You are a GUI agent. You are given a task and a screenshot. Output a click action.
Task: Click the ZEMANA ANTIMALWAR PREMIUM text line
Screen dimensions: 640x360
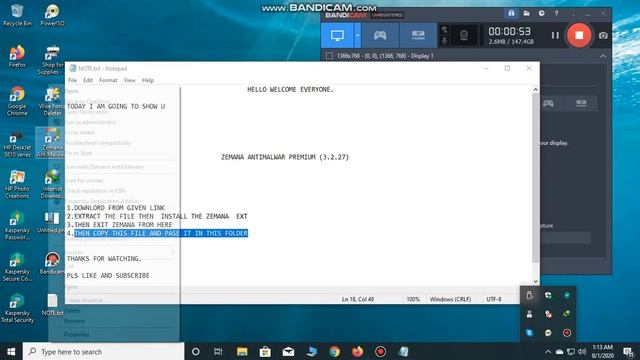point(285,157)
